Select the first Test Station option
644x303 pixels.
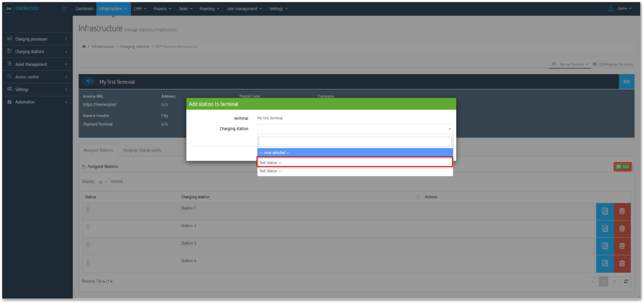click(x=355, y=163)
